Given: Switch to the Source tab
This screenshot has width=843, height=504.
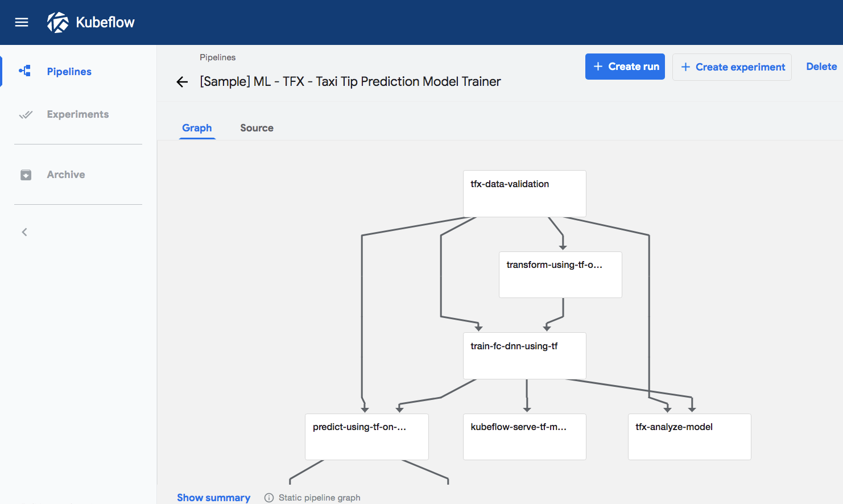Looking at the screenshot, I should click(257, 127).
